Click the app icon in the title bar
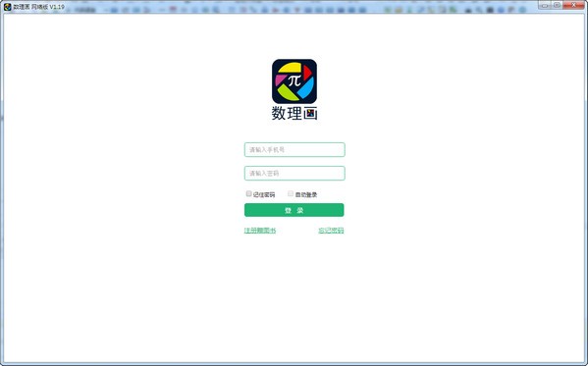 (x=7, y=7)
